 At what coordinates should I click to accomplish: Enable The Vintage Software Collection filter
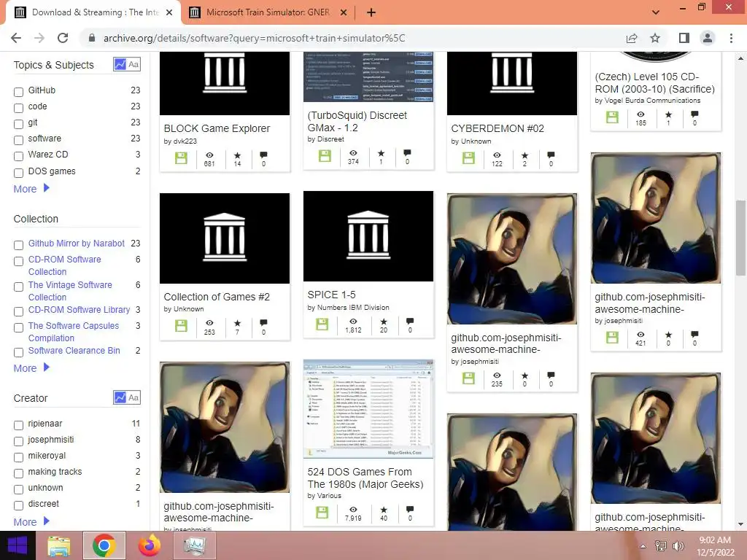point(18,287)
